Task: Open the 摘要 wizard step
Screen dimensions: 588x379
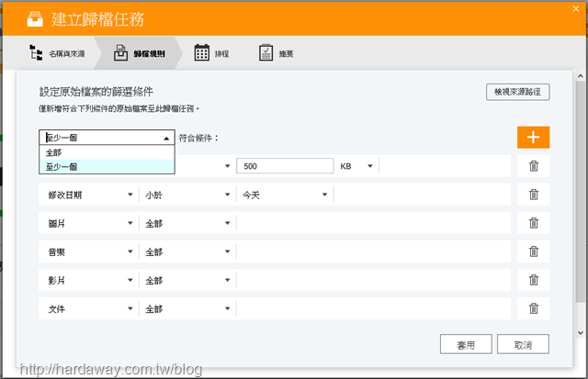Action: 276,53
